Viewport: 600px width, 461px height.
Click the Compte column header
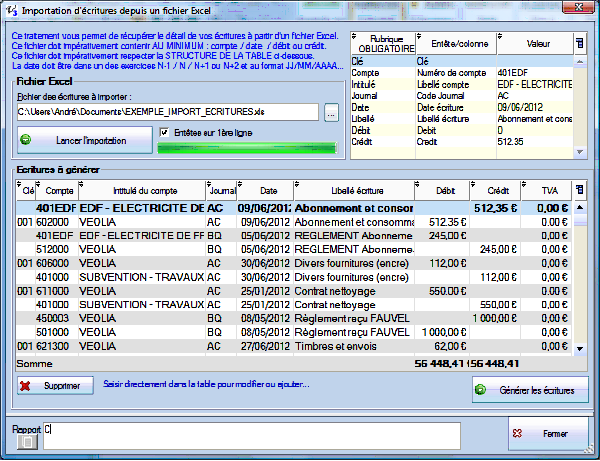tap(59, 189)
